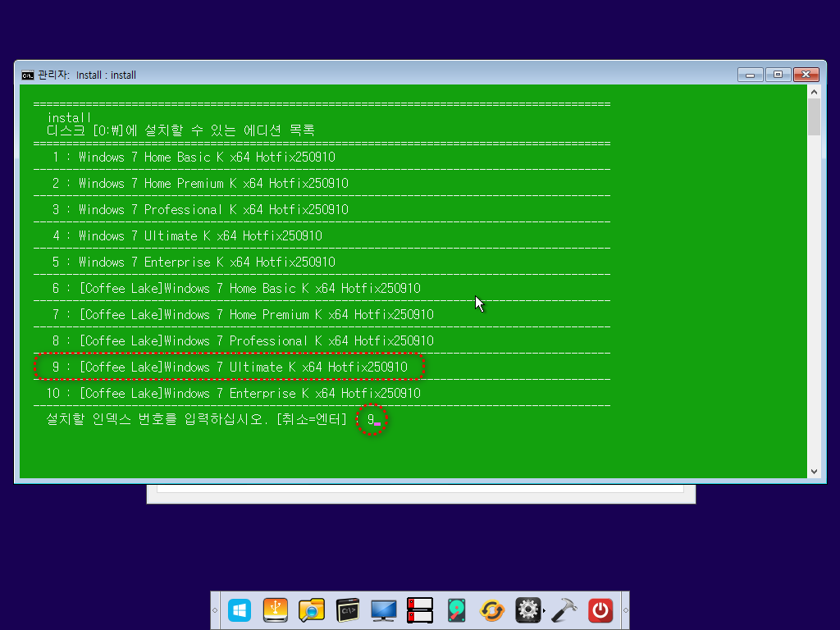Open the command prompt dock icon

[348, 610]
